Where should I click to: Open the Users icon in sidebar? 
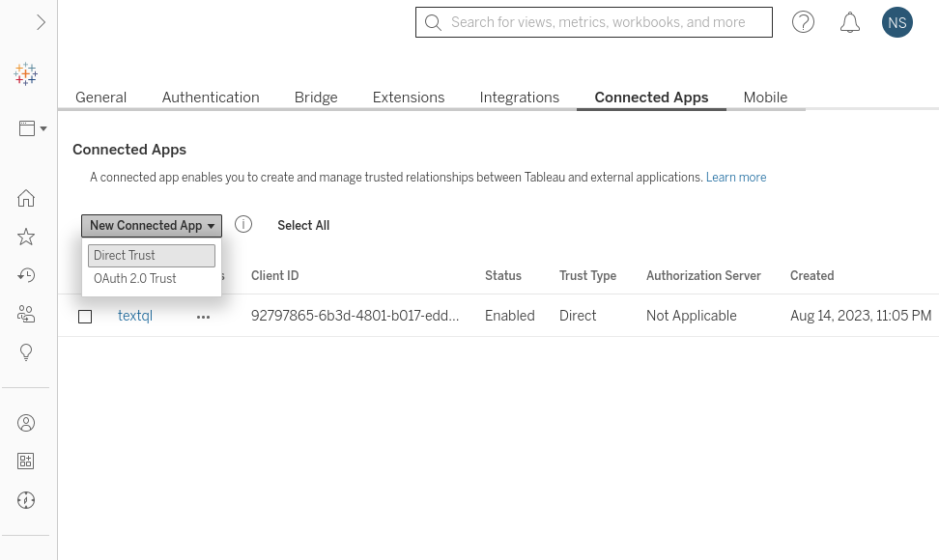[26, 423]
